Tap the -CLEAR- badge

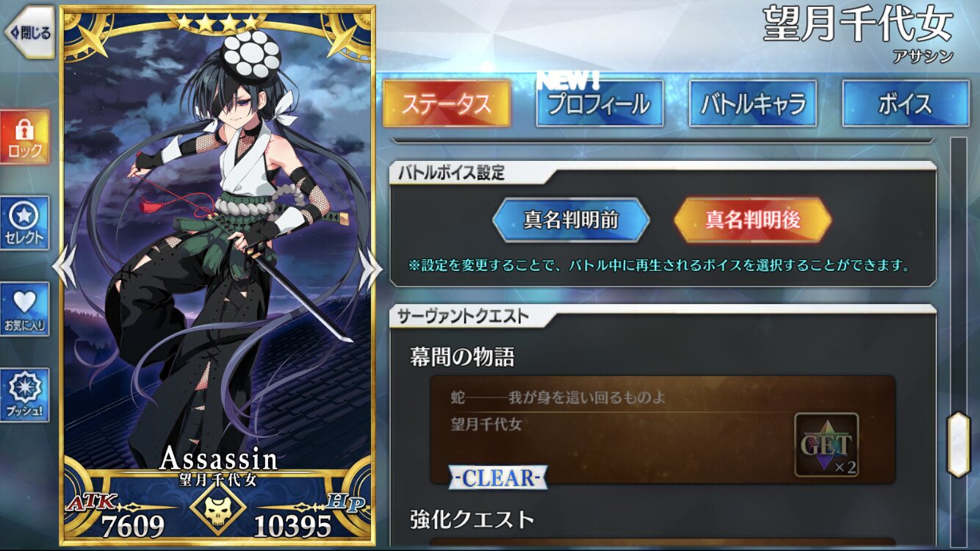499,478
